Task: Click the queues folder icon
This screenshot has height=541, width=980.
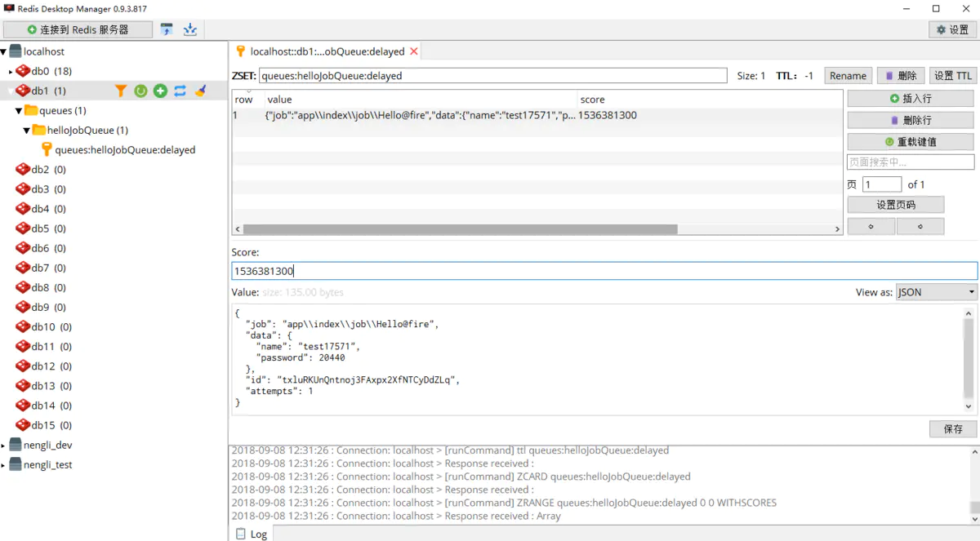Action: pos(31,111)
